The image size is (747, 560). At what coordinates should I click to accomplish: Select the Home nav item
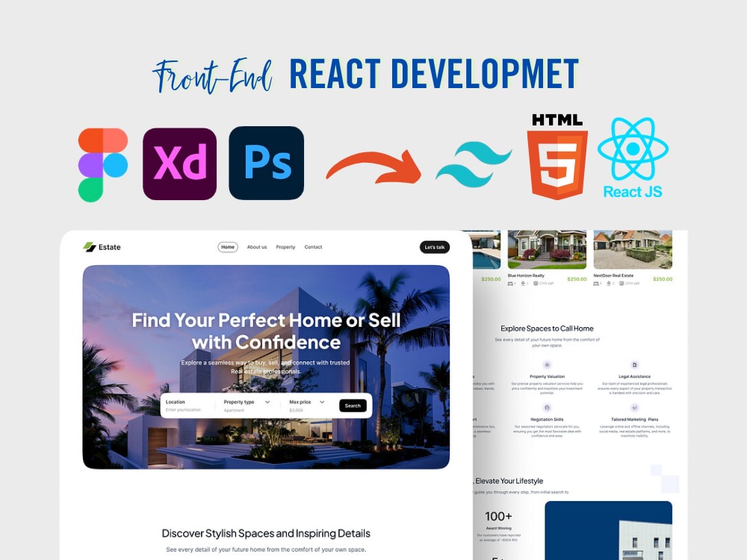(x=228, y=246)
